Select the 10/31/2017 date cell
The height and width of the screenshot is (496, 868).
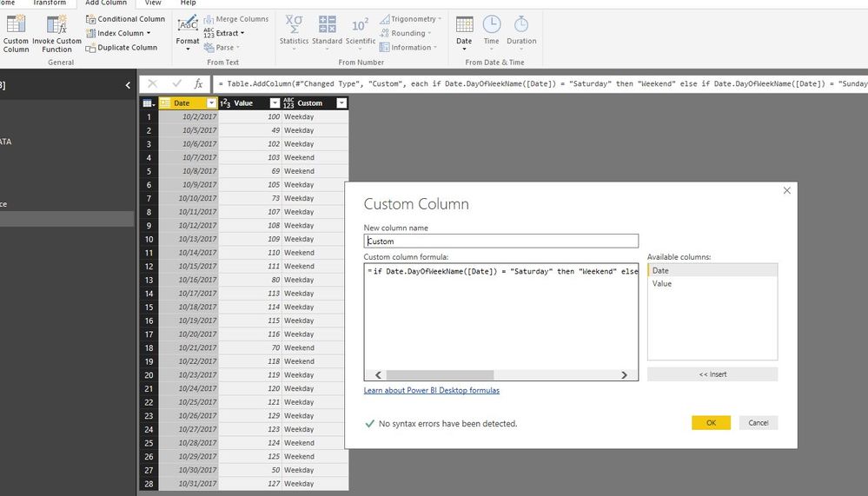pos(189,483)
